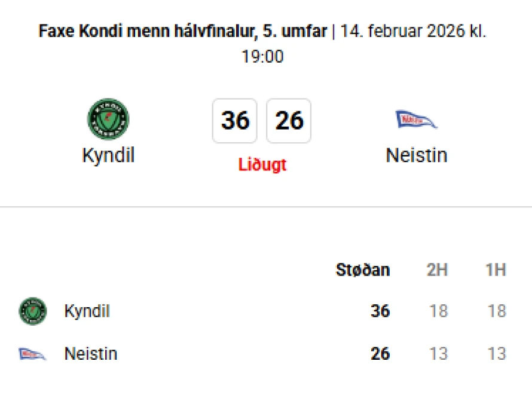
Task: Select the Støðan column header
Action: tap(363, 270)
